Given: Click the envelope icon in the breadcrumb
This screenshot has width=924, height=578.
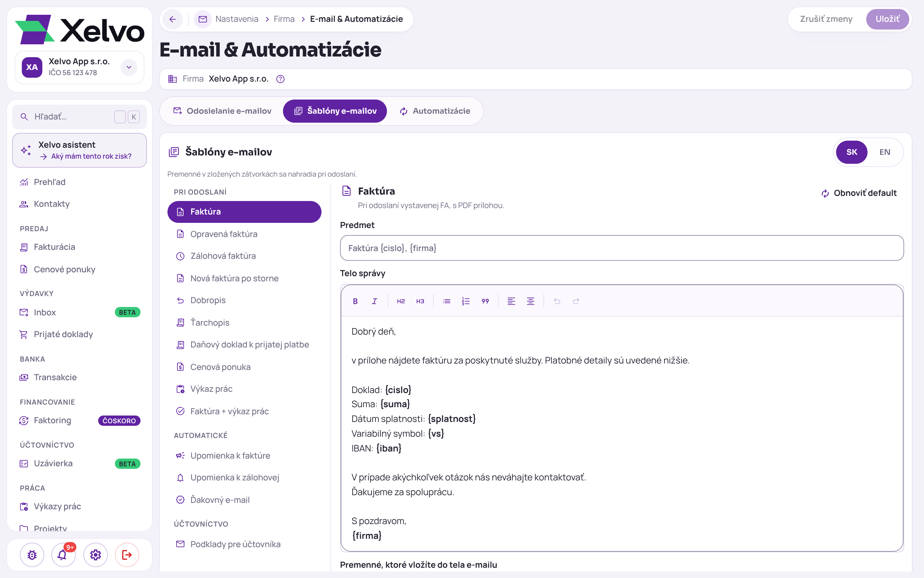Looking at the screenshot, I should (203, 19).
